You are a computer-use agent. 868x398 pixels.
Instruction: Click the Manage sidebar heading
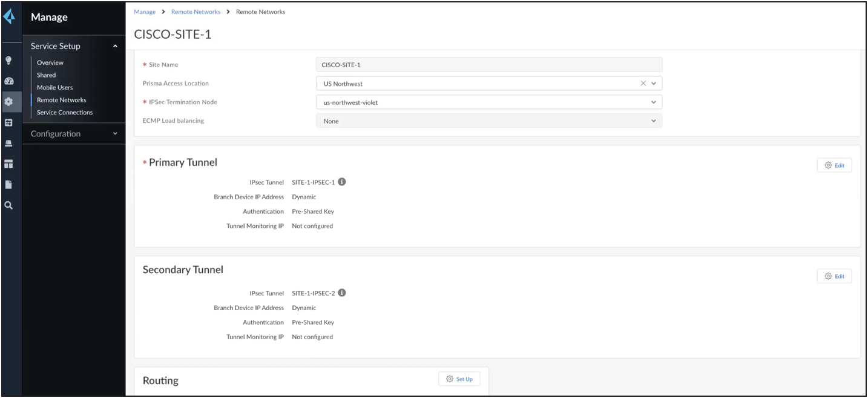coord(49,17)
